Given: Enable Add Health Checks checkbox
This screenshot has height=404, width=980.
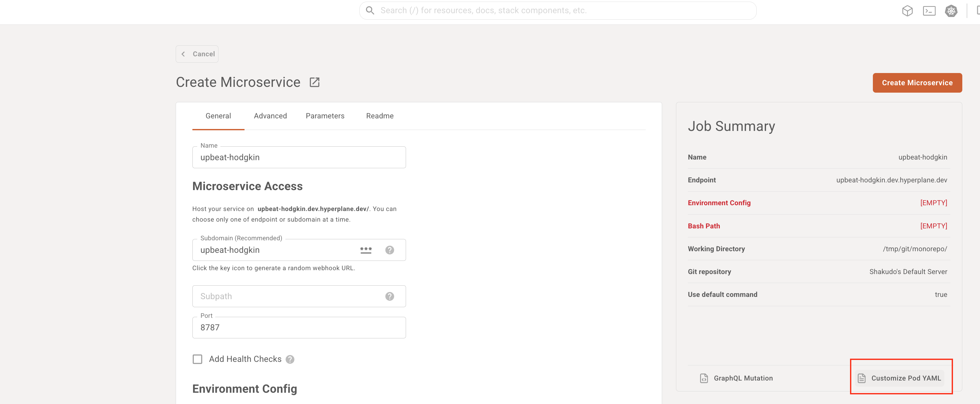Looking at the screenshot, I should [198, 359].
